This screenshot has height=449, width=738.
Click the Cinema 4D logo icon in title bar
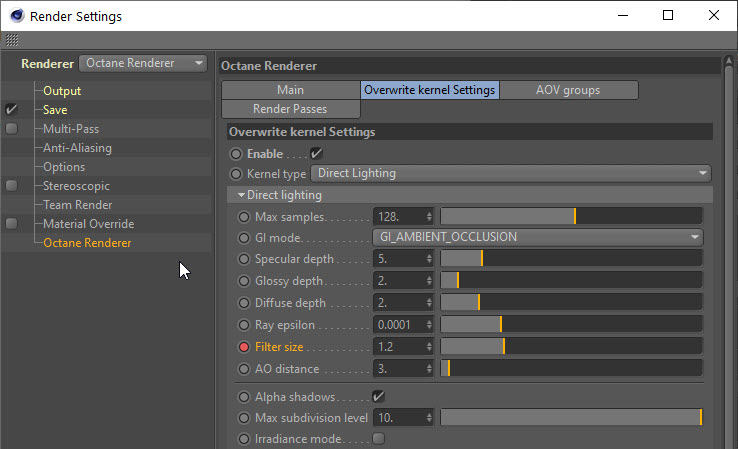point(15,16)
